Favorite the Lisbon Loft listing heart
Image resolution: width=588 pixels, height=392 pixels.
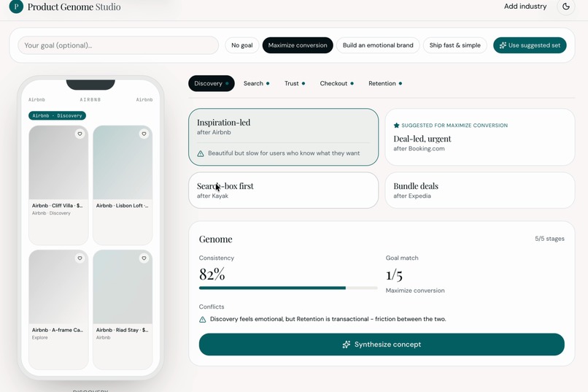[144, 134]
